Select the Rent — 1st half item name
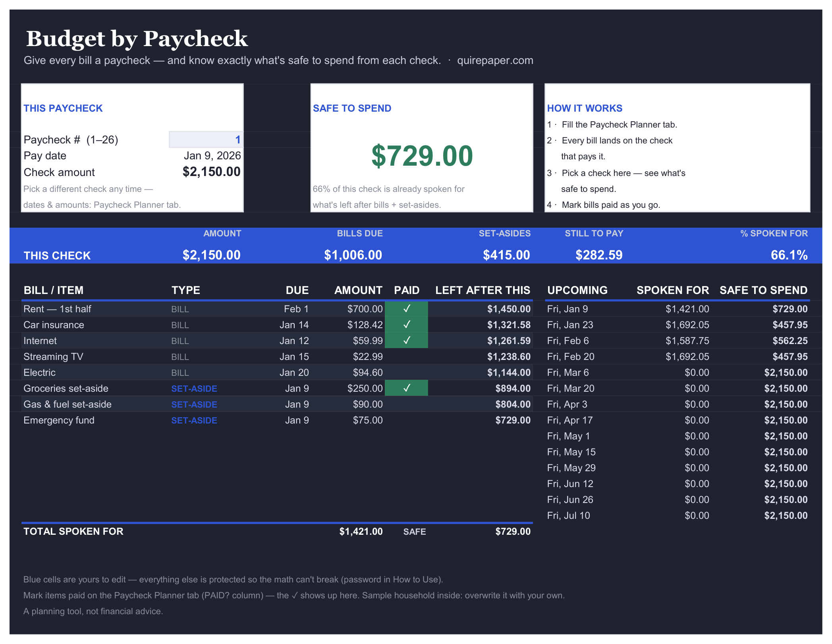This screenshot has height=644, width=832. (x=57, y=309)
